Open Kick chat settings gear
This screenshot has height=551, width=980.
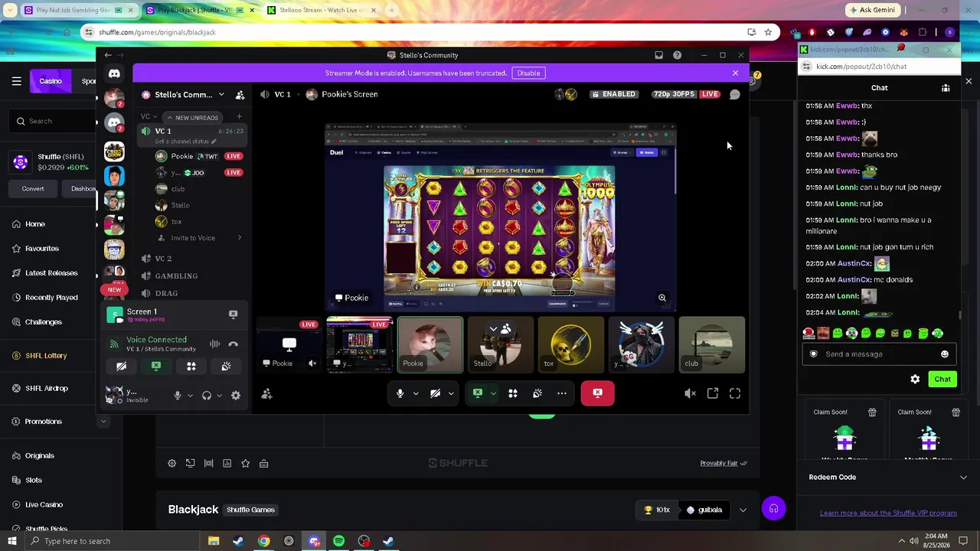[x=915, y=379]
